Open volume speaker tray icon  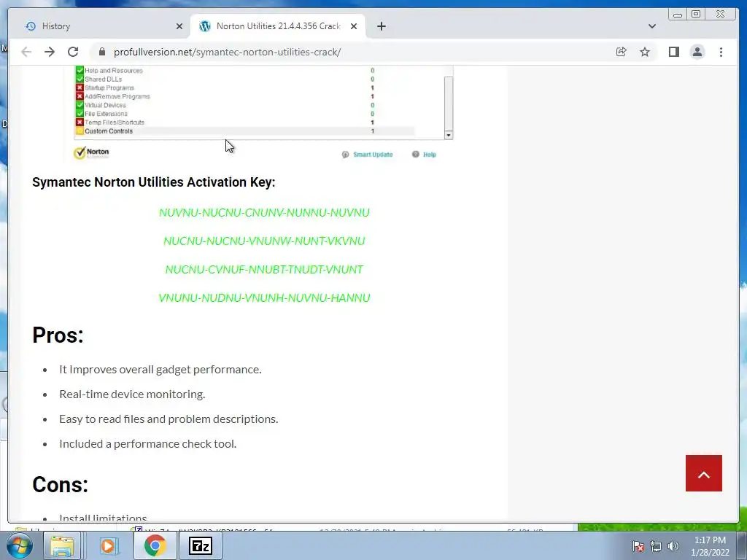673,546
